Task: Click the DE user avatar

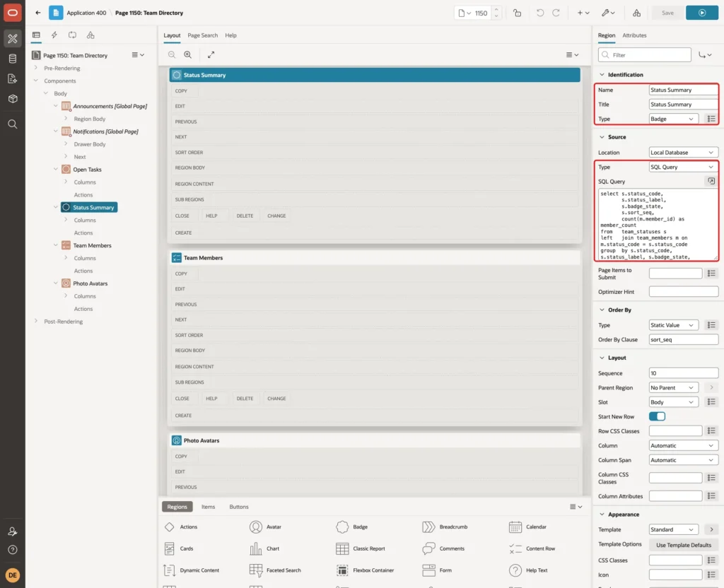Action: 13,575
